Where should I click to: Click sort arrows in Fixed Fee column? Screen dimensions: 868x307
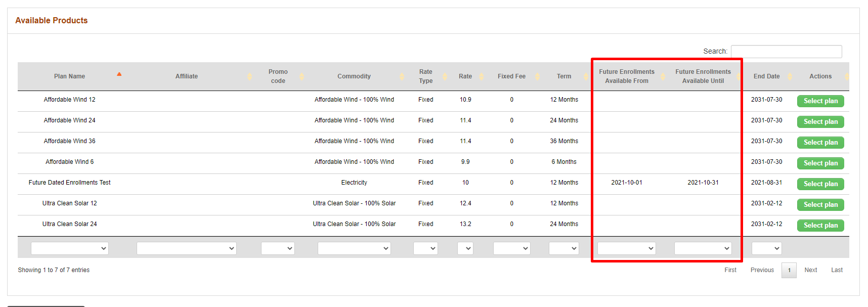click(x=537, y=76)
